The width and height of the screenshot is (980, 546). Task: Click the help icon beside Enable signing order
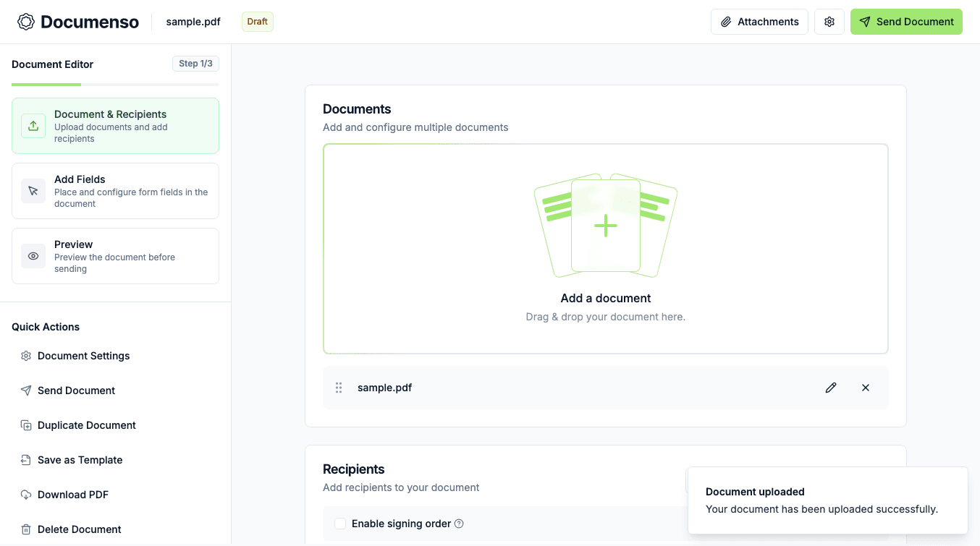click(459, 524)
